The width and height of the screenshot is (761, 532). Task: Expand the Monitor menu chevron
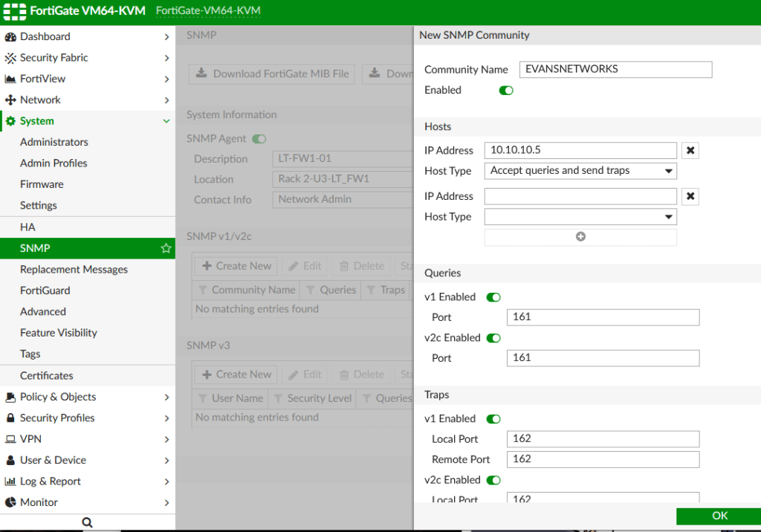(166, 502)
